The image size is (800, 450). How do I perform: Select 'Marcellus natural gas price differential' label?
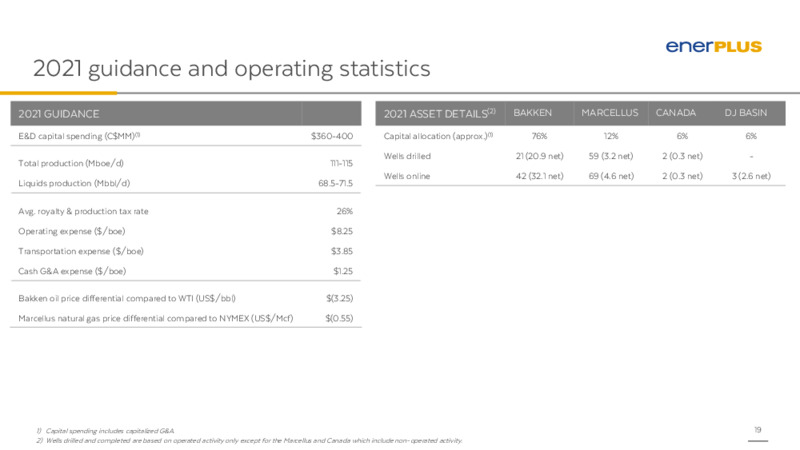tap(156, 318)
